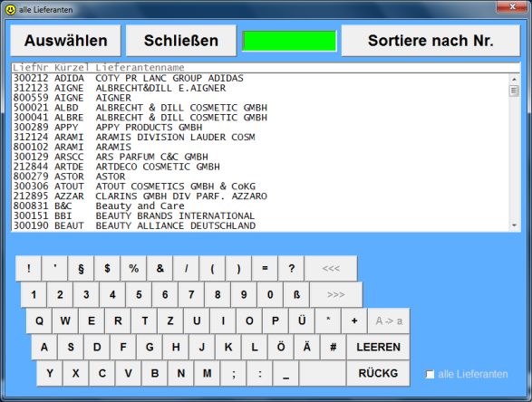Click the list scrollbar thumb
The image size is (532, 402).
point(514,91)
